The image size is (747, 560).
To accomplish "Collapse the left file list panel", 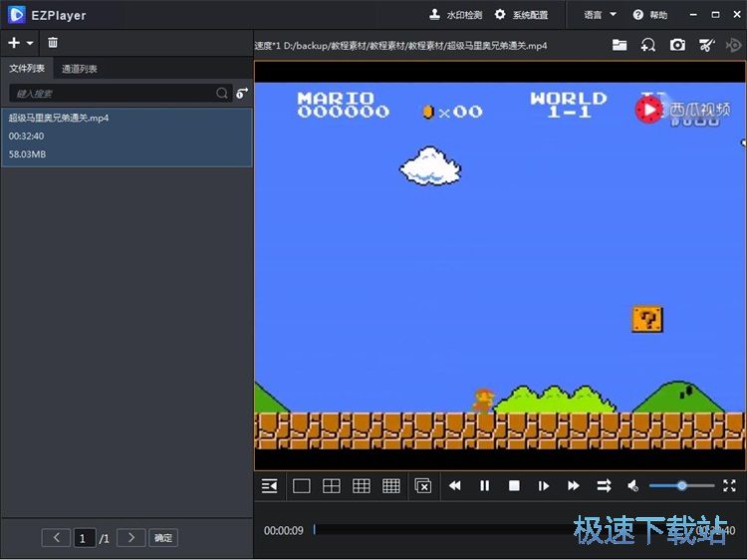I will point(269,486).
